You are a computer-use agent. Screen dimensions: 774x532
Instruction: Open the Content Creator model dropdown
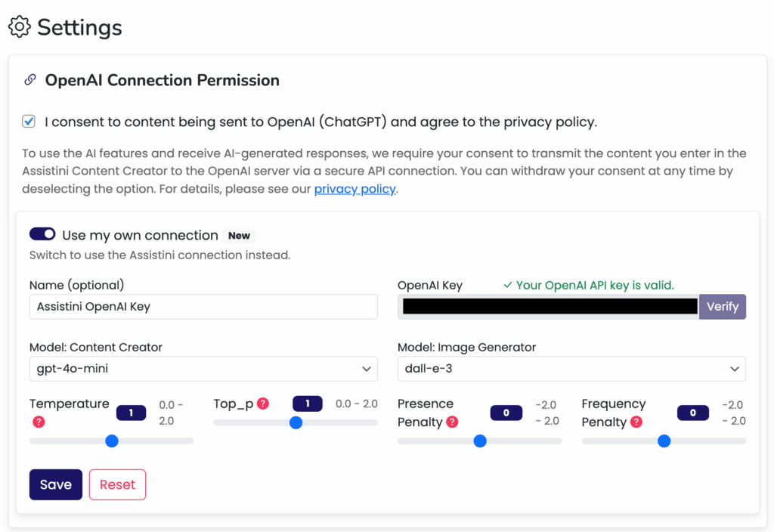203,369
